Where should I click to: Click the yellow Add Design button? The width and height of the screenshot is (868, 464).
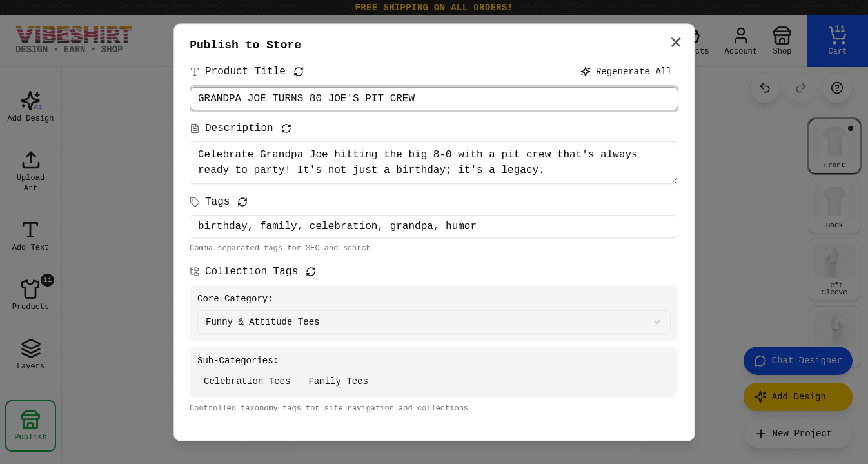tap(798, 397)
